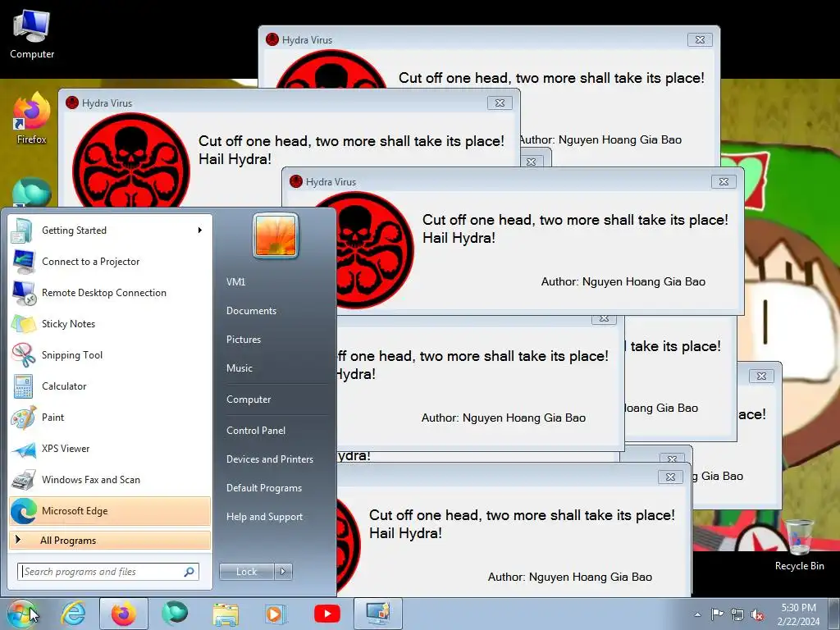Click the Connect to a Projector icon
840x630 pixels.
[x=24, y=262]
